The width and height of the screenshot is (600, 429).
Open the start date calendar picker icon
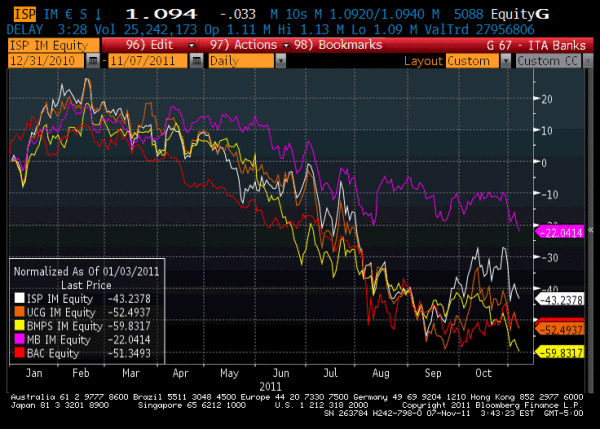point(93,61)
